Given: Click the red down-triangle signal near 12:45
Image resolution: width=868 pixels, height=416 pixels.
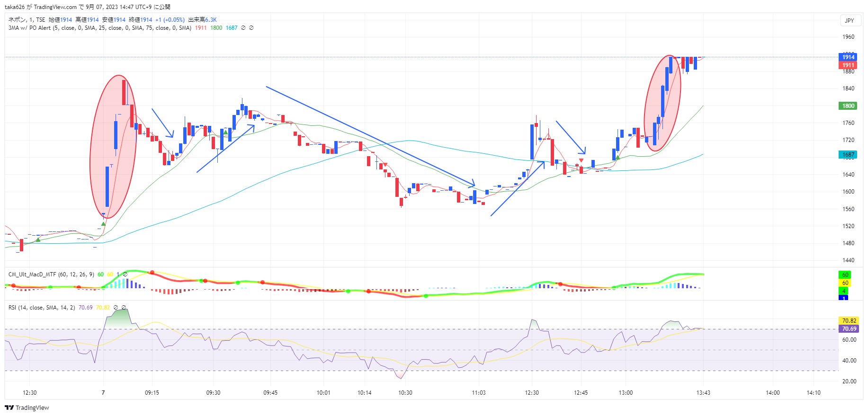Looking at the screenshot, I should coord(581,161).
